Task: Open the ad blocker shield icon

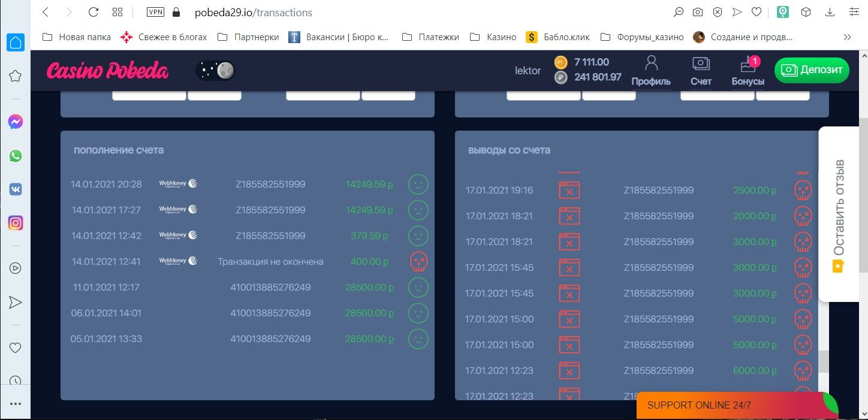Action: coord(718,12)
